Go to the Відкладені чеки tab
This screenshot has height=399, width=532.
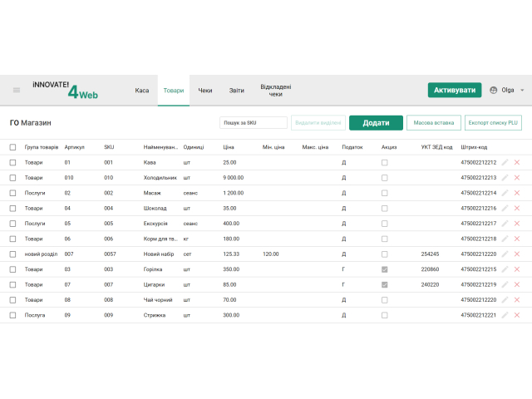(275, 90)
